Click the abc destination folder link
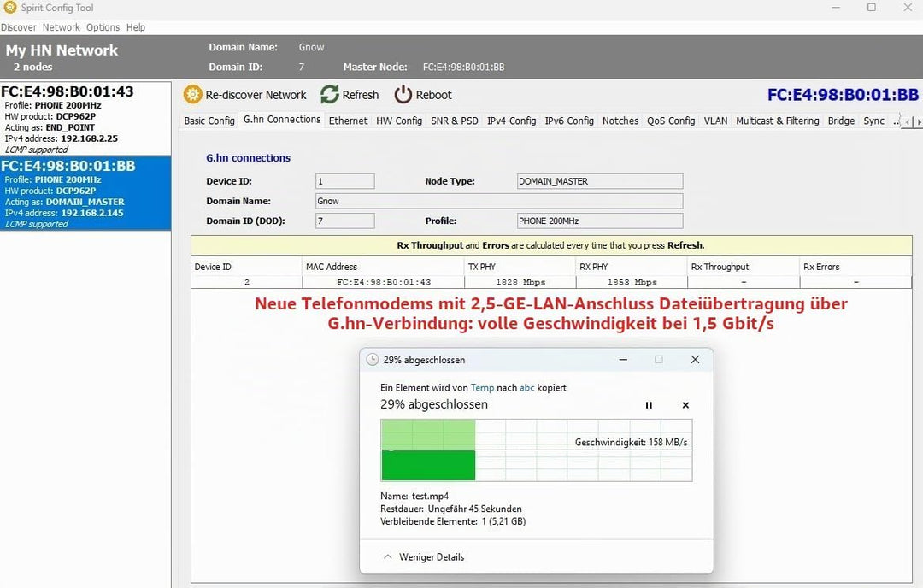The width and height of the screenshot is (923, 588). pos(526,388)
